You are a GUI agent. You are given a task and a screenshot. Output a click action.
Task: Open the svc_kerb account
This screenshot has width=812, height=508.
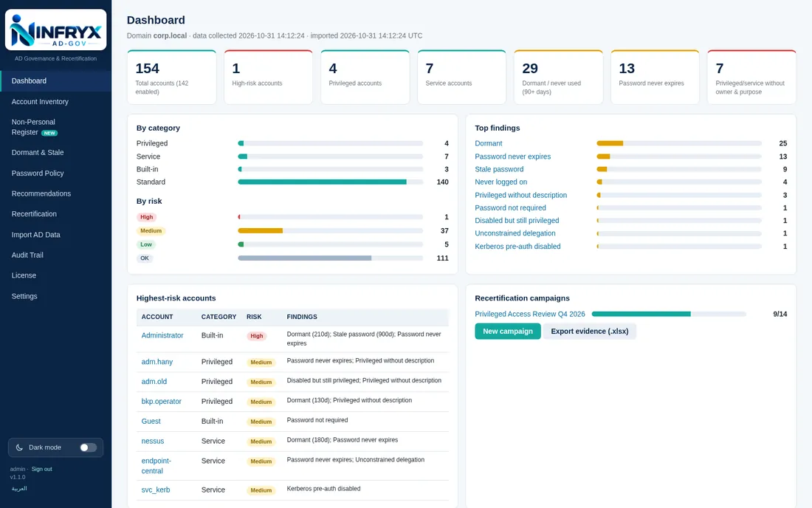click(155, 490)
